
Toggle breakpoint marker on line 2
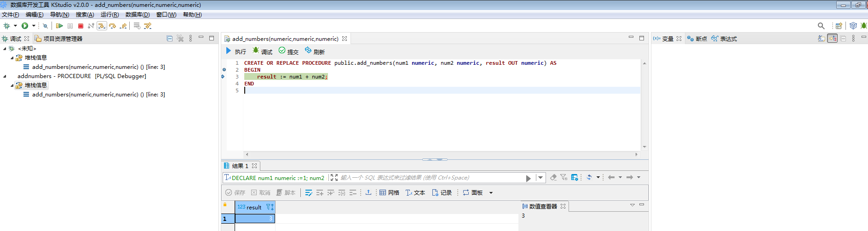click(224, 70)
